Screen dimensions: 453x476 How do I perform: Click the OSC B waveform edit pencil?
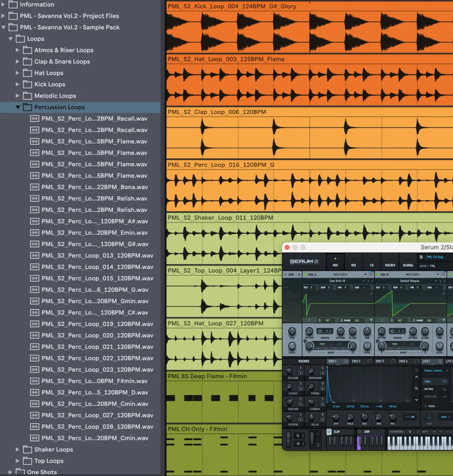tap(444, 293)
